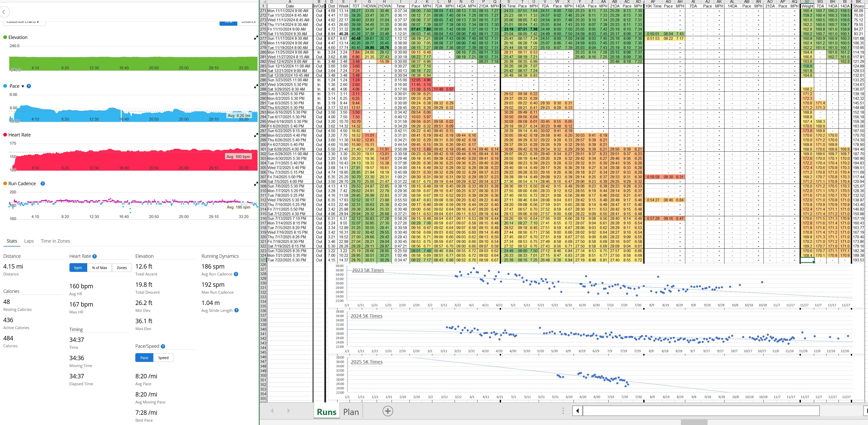
Task: Open help icon next to Pace/Speed heading
Action: point(163,347)
